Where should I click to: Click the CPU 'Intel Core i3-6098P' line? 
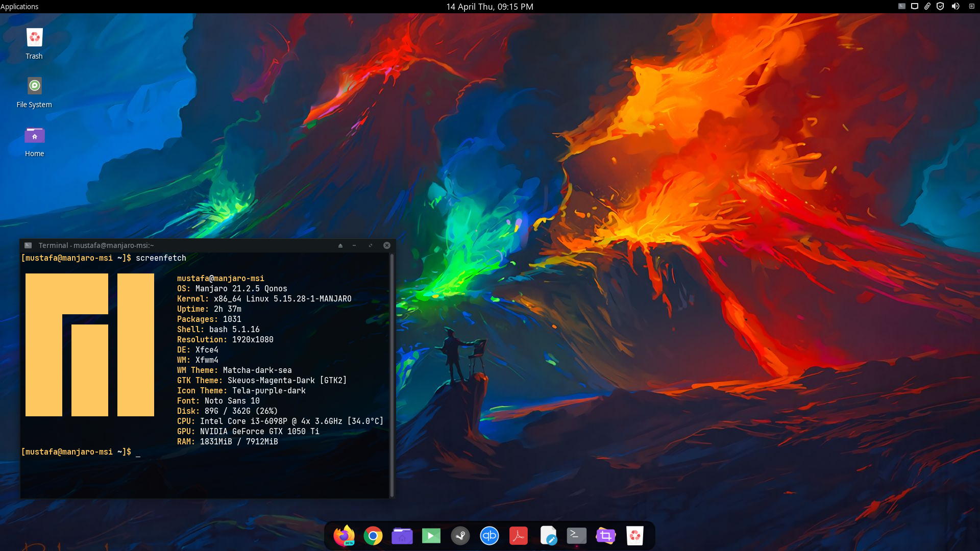[x=280, y=421]
